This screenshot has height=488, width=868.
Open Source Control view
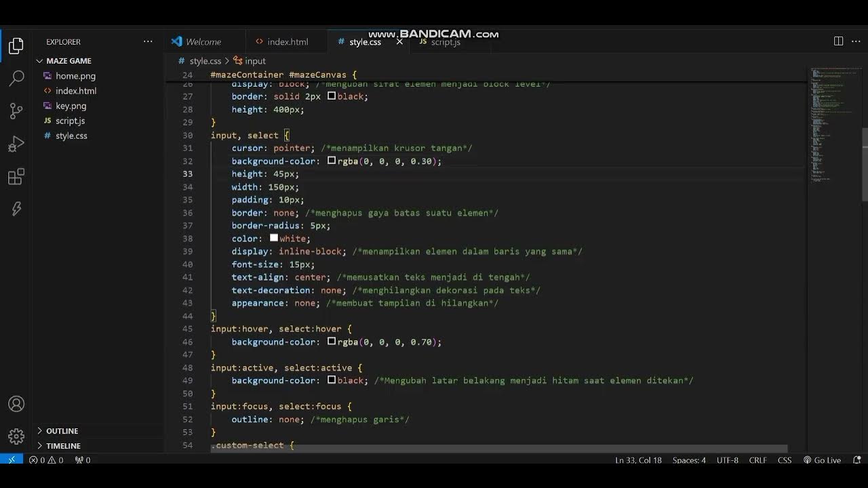pyautogui.click(x=16, y=111)
